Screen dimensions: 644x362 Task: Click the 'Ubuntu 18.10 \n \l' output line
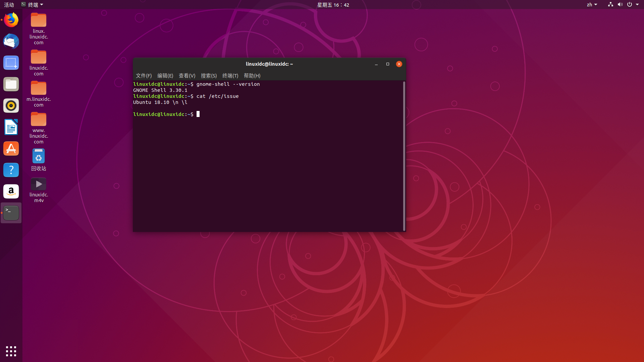pos(160,102)
